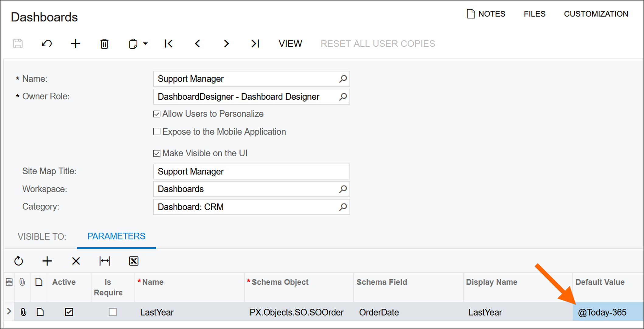Toggle Is Required checkbox for LastYear
This screenshot has height=329, width=644.
[x=113, y=312]
